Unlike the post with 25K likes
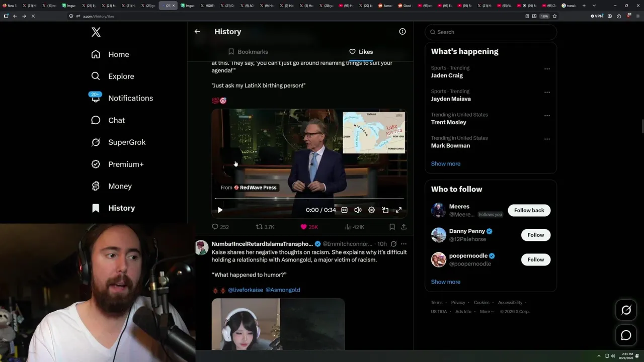644x362 pixels. pyautogui.click(x=309, y=227)
